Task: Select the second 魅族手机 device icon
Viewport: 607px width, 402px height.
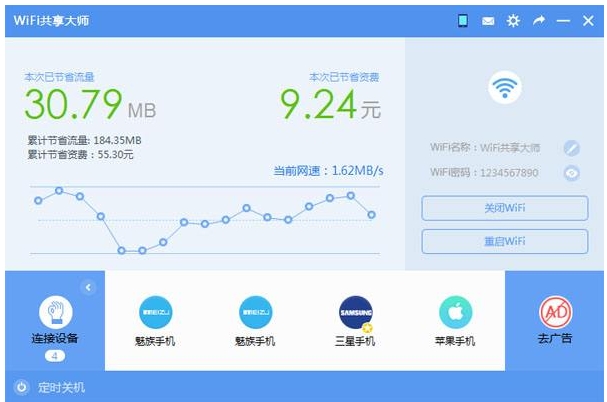Action: 255,313
